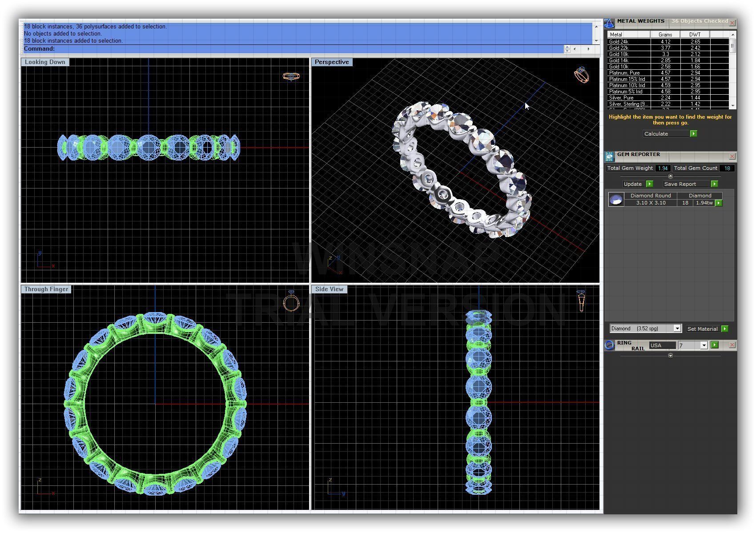Collapse the Gem Reporter section with round arrow
756x533 pixels.
pyautogui.click(x=671, y=176)
